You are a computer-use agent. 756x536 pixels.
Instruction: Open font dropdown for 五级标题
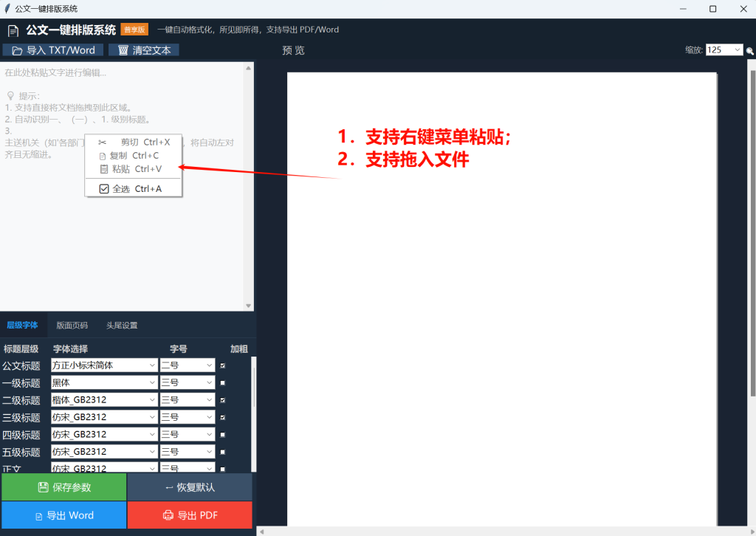(104, 452)
